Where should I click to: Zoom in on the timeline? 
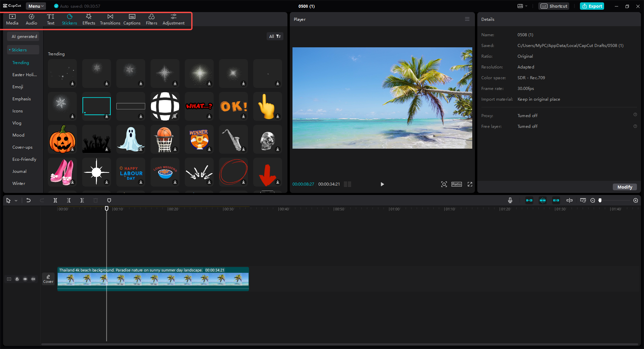point(635,200)
